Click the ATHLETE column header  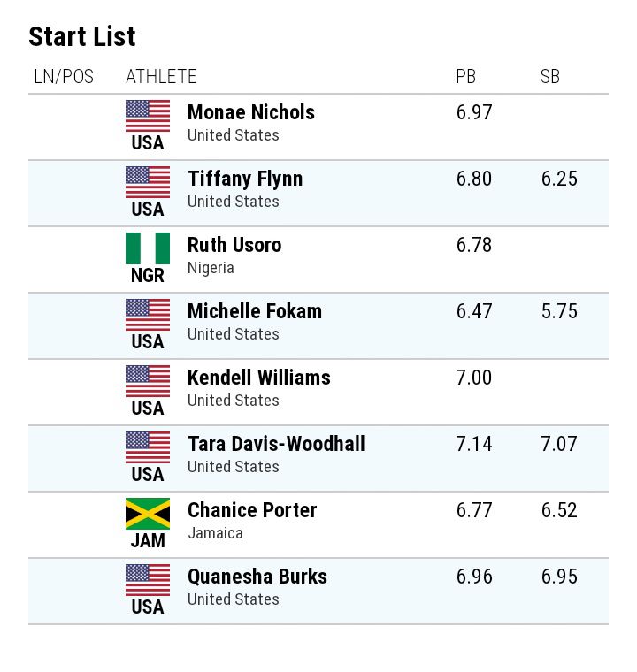[161, 77]
